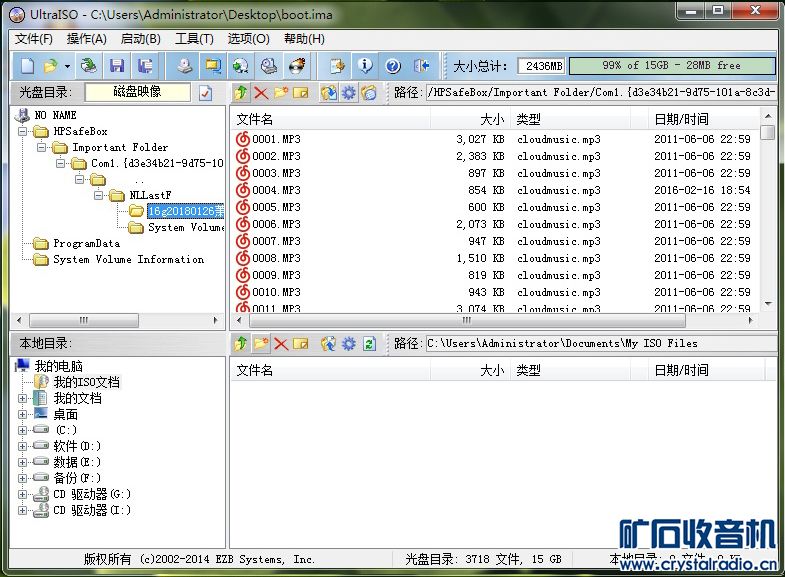Sort image files by 大小 column header

470,120
